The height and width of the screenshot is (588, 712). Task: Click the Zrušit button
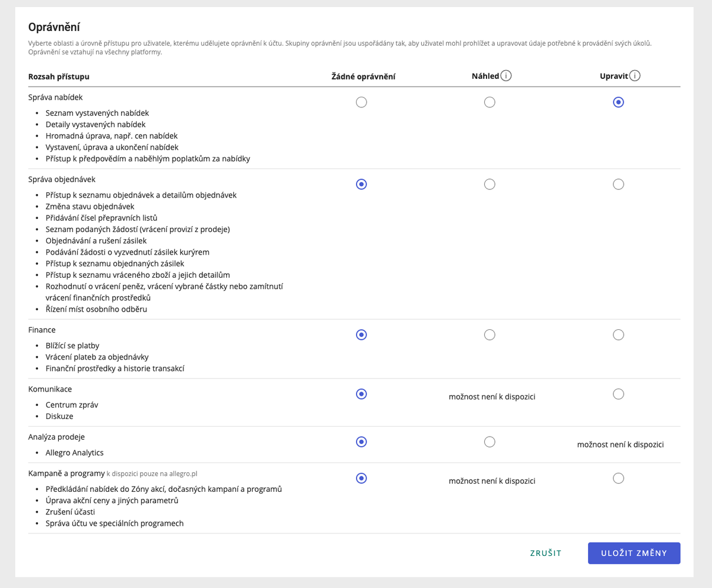click(546, 553)
